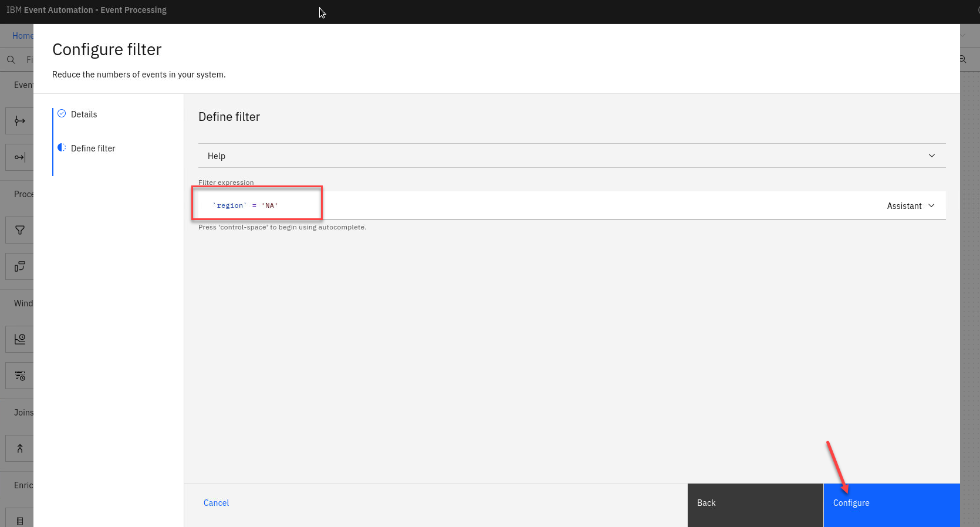Click the palette search magnifier icon

11,60
